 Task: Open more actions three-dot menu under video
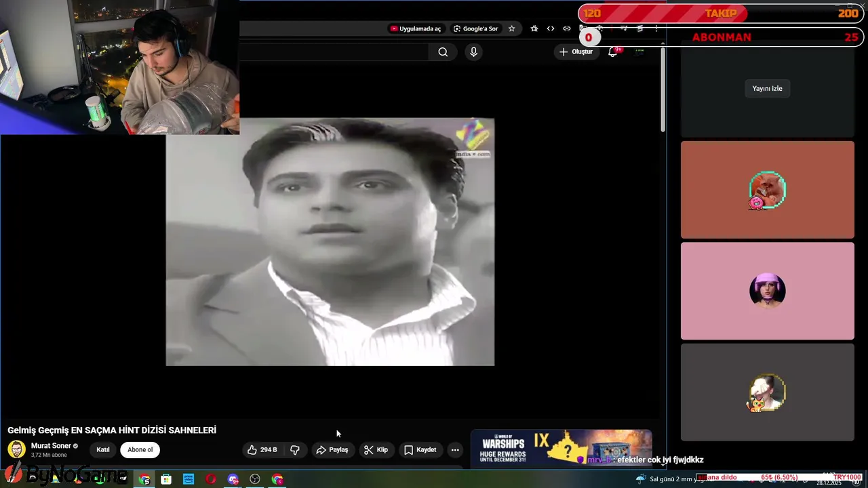tap(455, 450)
